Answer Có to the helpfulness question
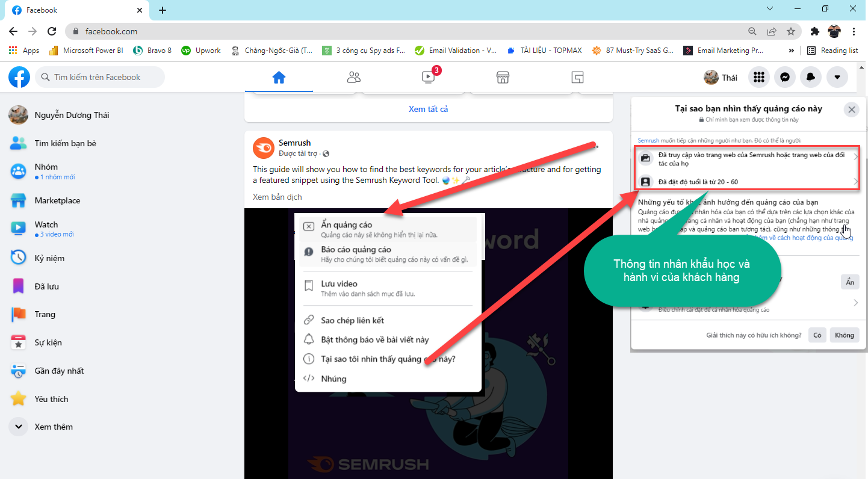 [817, 335]
